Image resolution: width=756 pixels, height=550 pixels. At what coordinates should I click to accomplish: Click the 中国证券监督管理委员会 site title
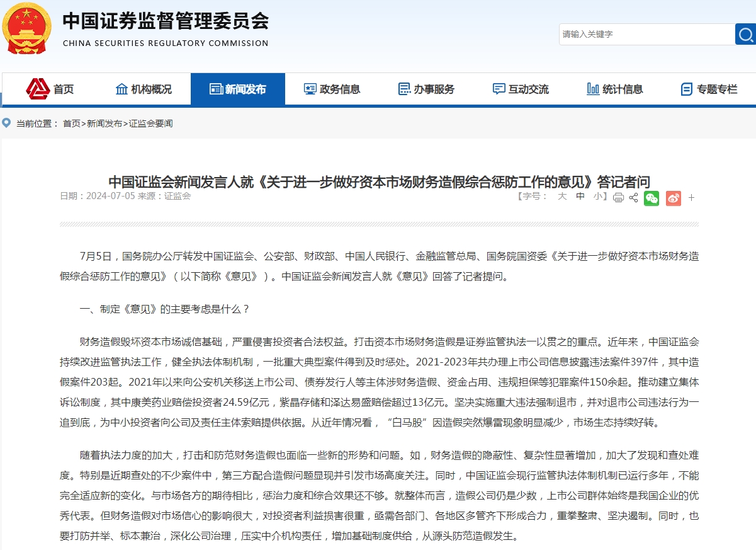click(x=166, y=21)
